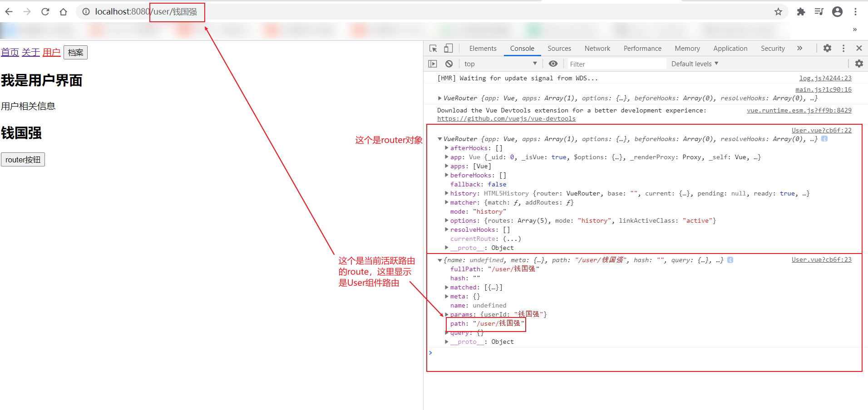Viewport: 868px width, 410px height.
Task: Expand the first collapsed VueRouter log entry
Action: pos(439,98)
